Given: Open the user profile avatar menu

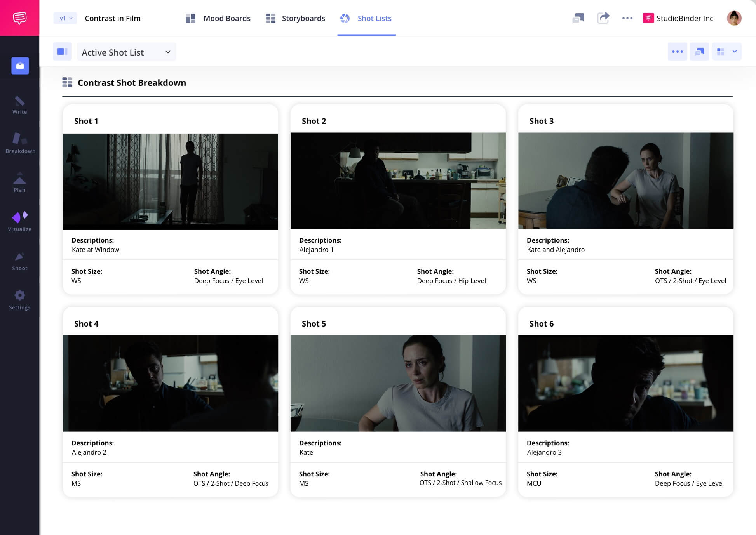Looking at the screenshot, I should click(734, 18).
